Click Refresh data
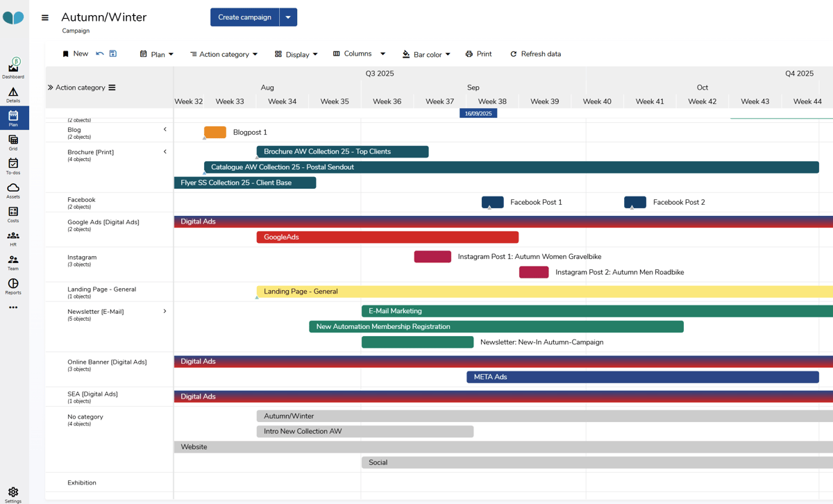 coord(535,54)
